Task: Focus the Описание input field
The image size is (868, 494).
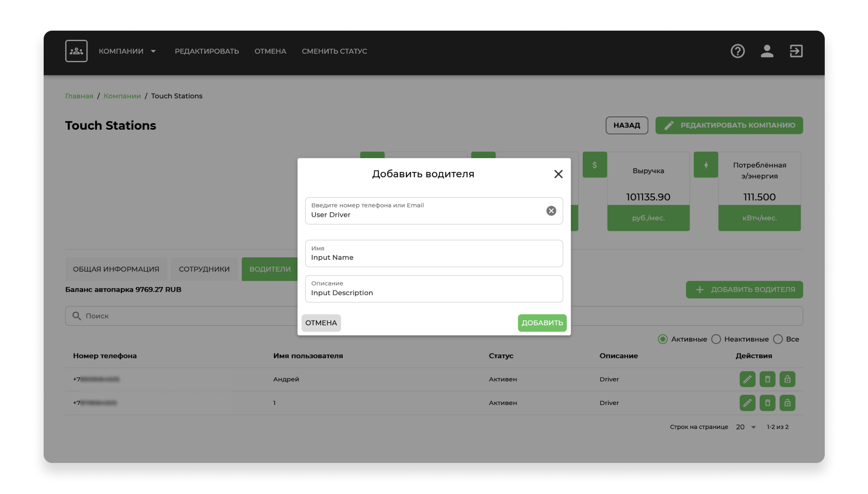Action: pos(434,289)
